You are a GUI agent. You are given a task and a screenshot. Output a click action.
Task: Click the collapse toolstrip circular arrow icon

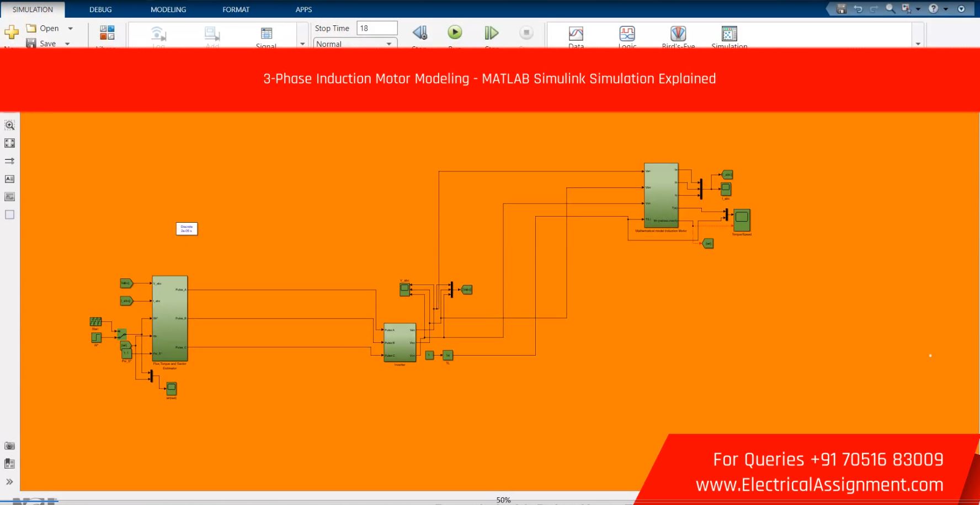point(961,9)
